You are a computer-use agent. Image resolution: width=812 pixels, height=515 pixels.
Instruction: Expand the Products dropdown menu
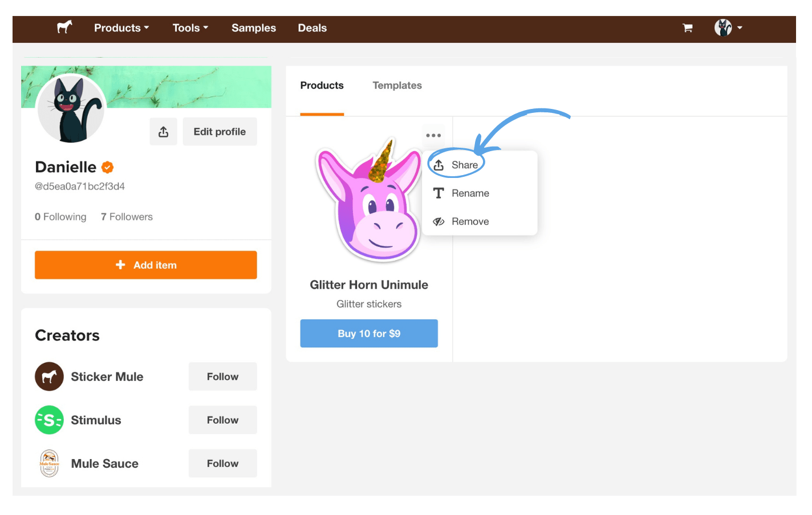point(121,28)
